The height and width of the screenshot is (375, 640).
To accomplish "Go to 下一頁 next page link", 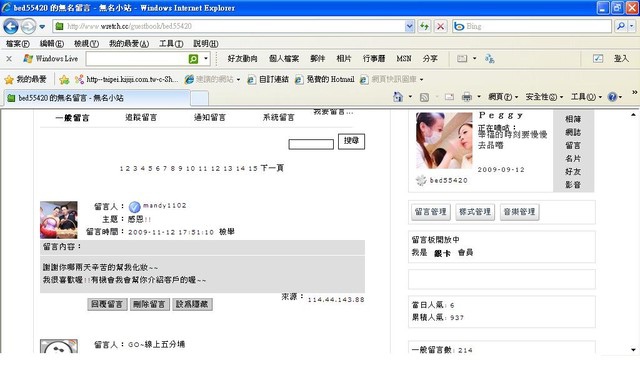I will tap(272, 168).
